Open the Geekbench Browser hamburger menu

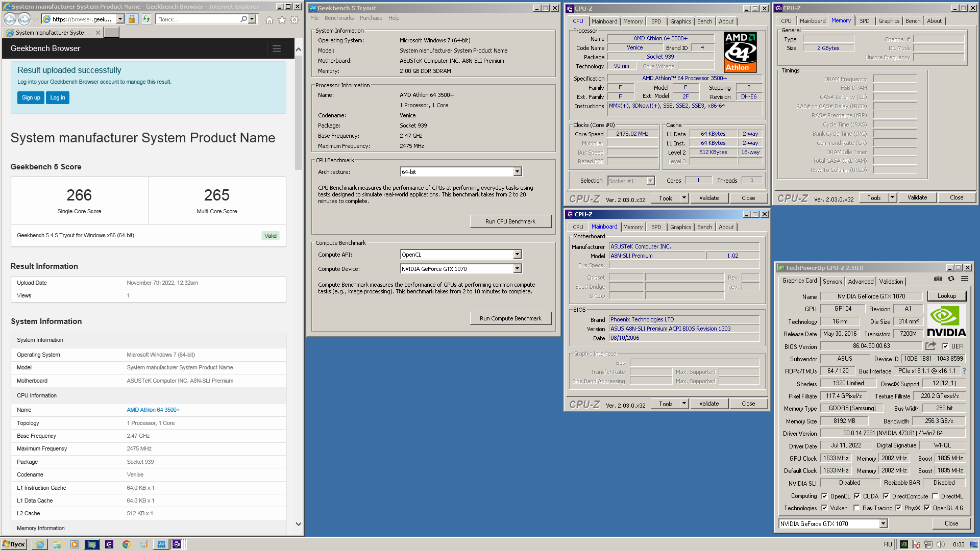pos(277,48)
